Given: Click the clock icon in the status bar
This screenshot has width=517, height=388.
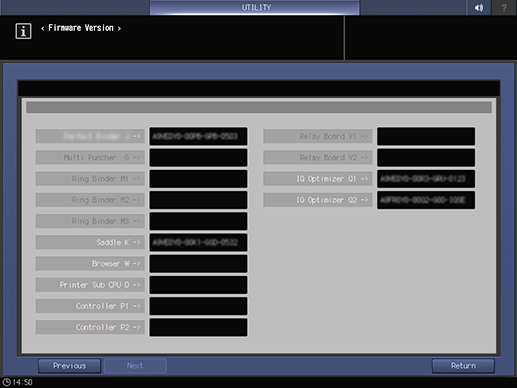Looking at the screenshot, I should 6,382.
